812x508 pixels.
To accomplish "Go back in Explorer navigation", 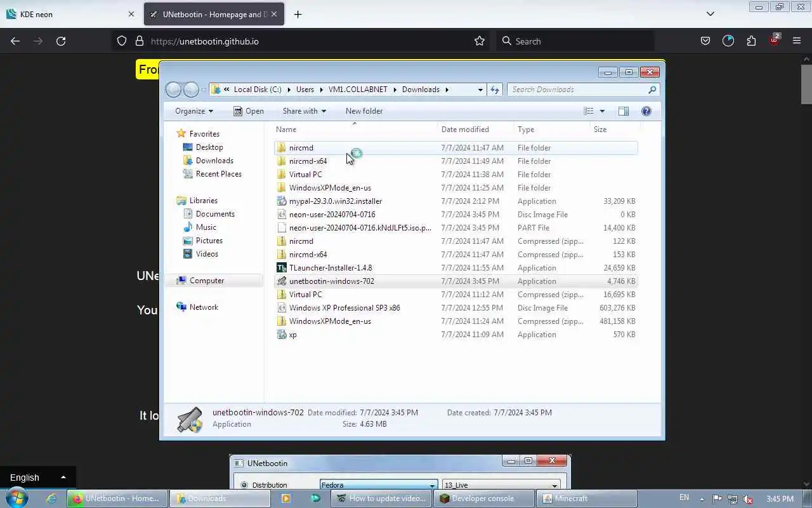I will click(173, 90).
